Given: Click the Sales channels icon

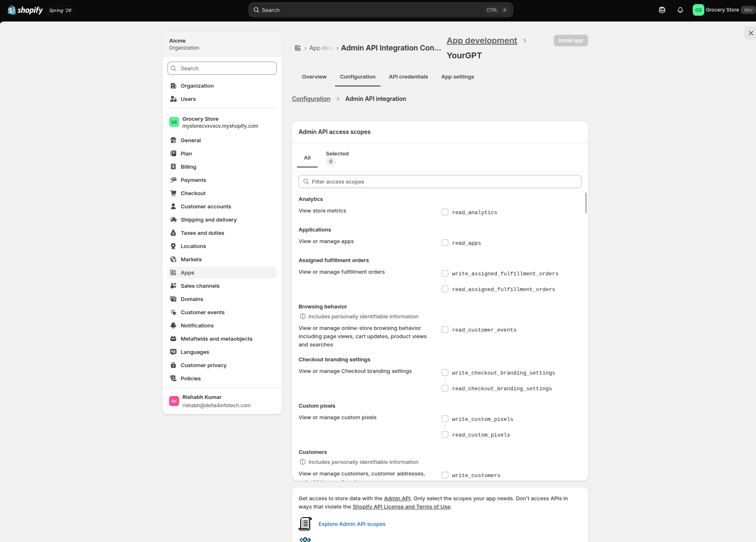Looking at the screenshot, I should 173,286.
